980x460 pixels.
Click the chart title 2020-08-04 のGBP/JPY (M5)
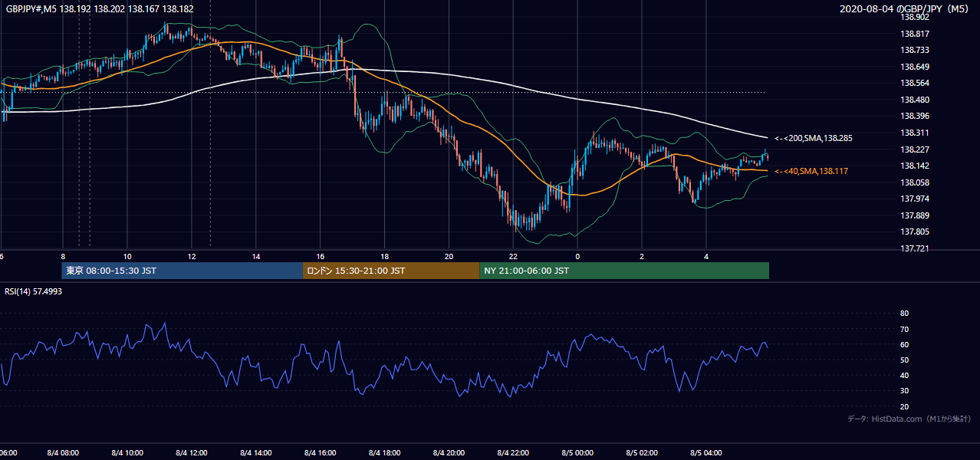(906, 8)
